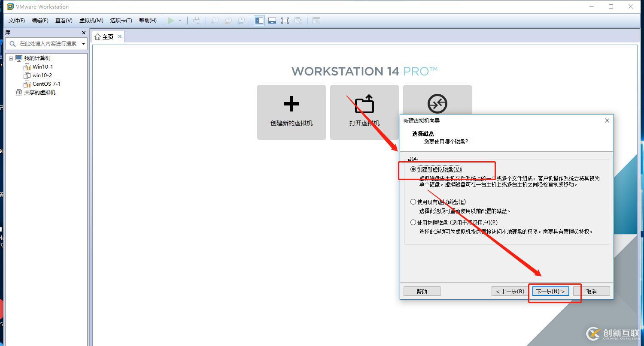Open the 编辑(E) menu
Image resolution: width=644 pixels, height=346 pixels.
click(40, 21)
